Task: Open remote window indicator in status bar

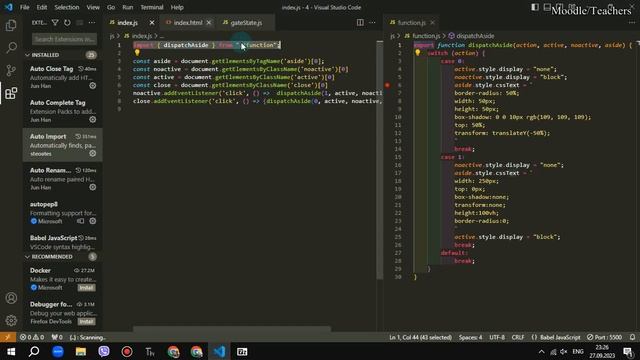Action: [x=7, y=337]
